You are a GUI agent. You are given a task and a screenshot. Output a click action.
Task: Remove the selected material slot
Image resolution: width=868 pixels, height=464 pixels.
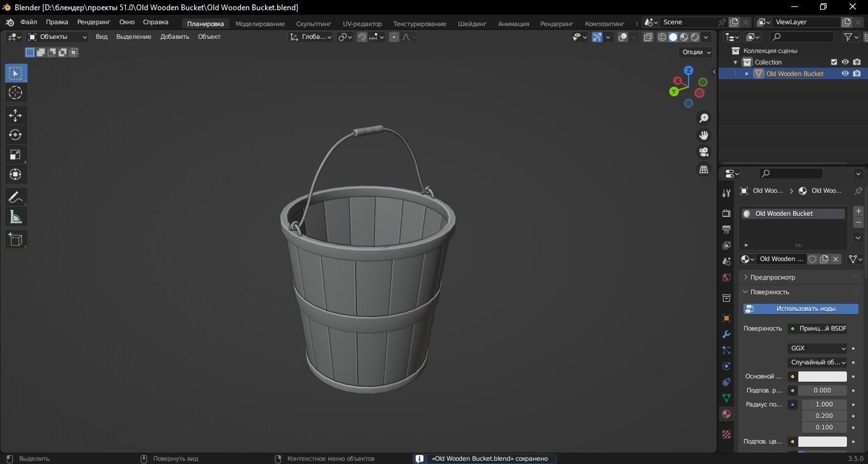858,223
